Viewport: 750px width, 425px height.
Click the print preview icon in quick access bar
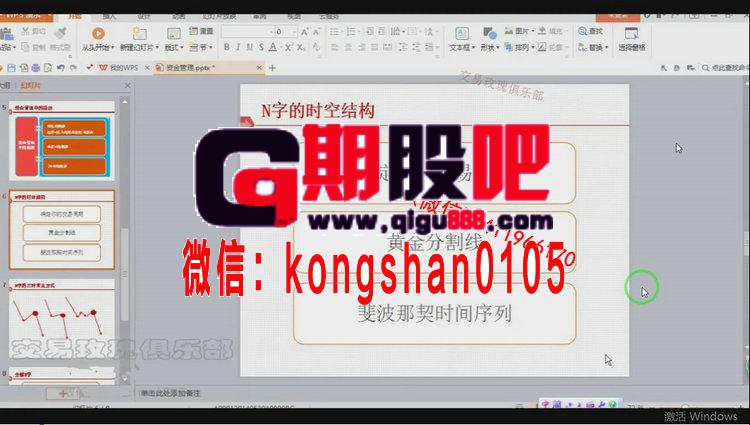[48, 68]
